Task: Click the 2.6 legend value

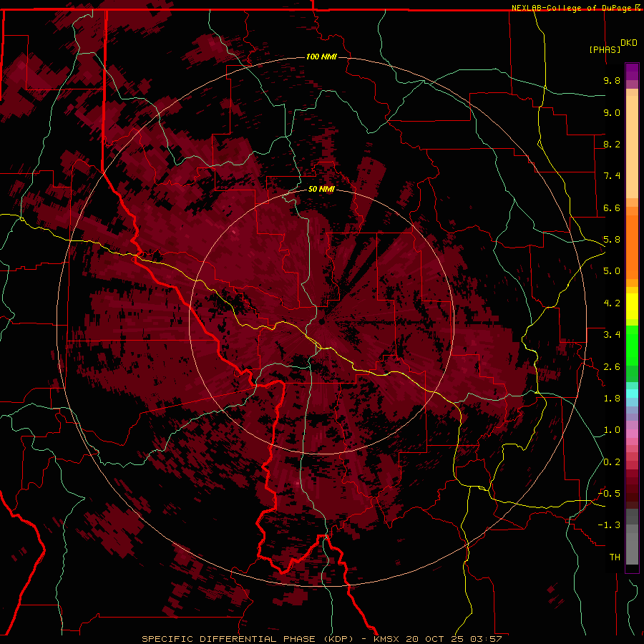Action: [x=612, y=367]
